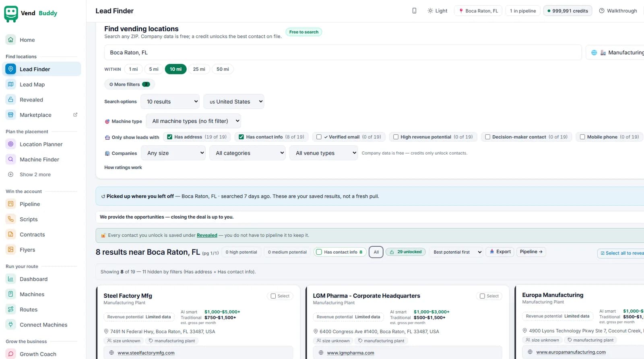Viewport: 644px width, 359px height.
Task: Enable Decision-maker contact filter
Action: pos(488,137)
